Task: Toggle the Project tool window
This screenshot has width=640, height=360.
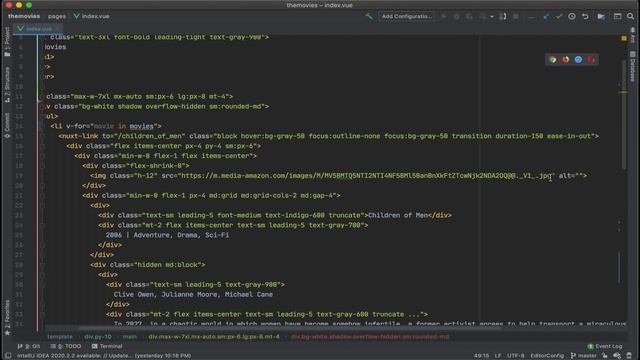Action: (x=7, y=42)
